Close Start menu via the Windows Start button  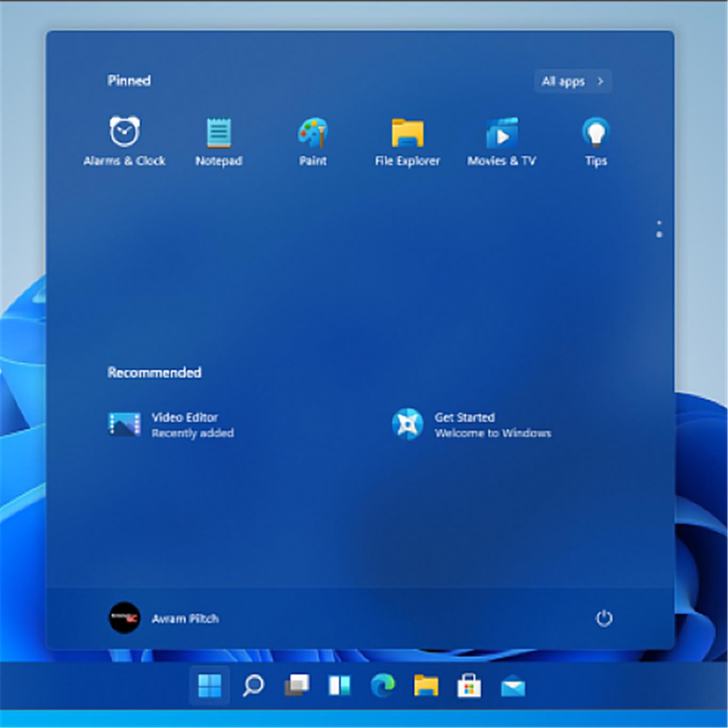209,685
